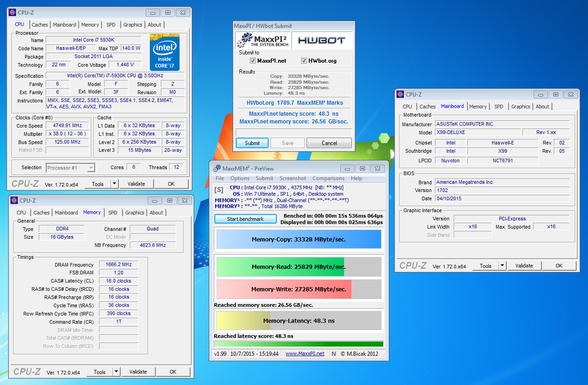Click the title icon of the Mainboard CPU-Z window

[401, 95]
